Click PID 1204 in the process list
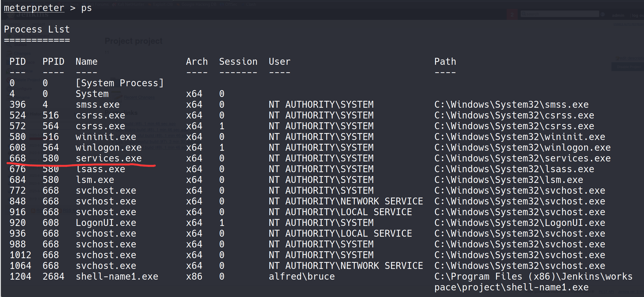 click(20, 276)
